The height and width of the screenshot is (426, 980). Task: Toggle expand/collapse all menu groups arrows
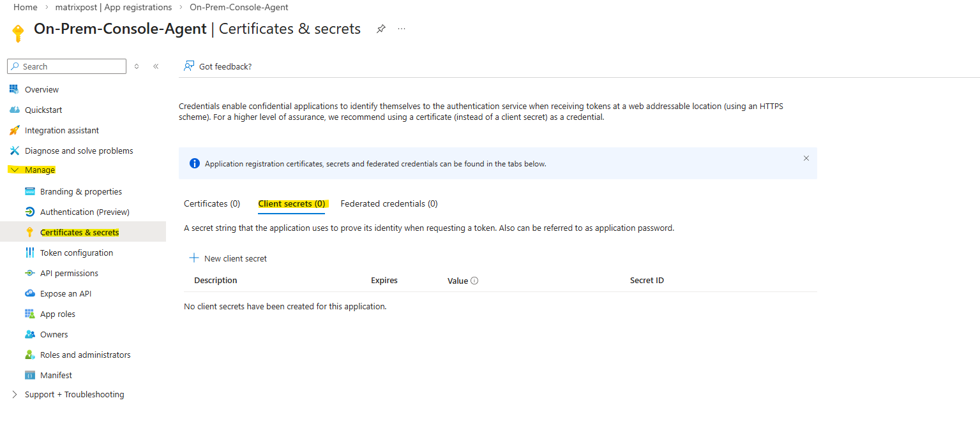tap(137, 66)
